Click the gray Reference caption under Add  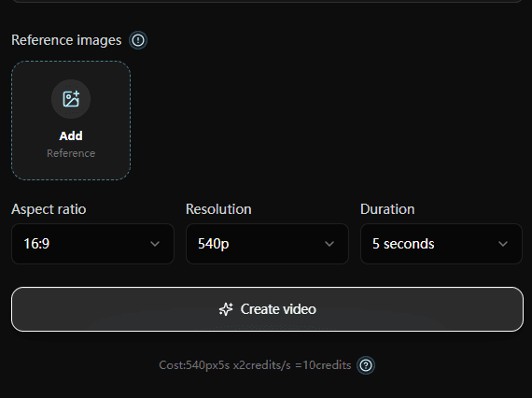click(x=71, y=153)
